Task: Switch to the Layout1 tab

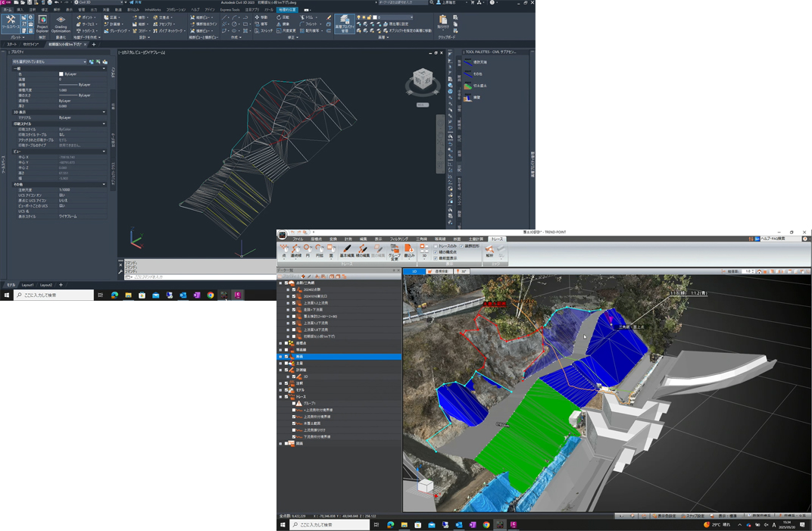Action: [x=27, y=285]
